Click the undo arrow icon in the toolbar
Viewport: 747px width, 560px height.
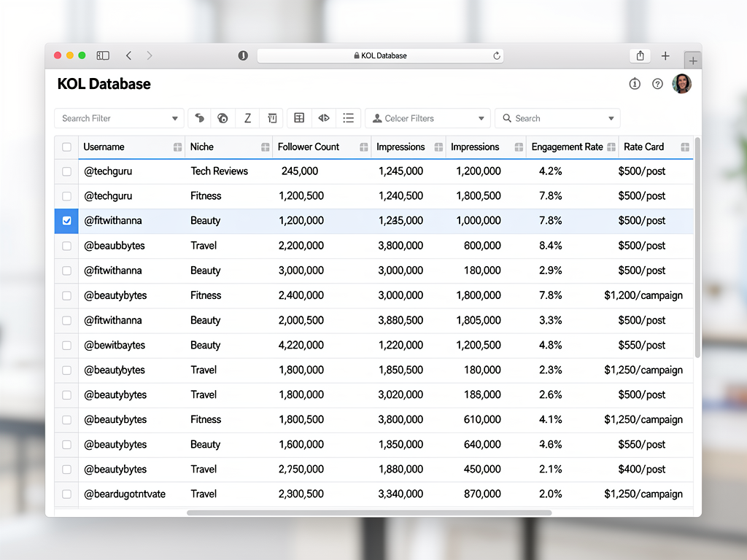pyautogui.click(x=198, y=117)
